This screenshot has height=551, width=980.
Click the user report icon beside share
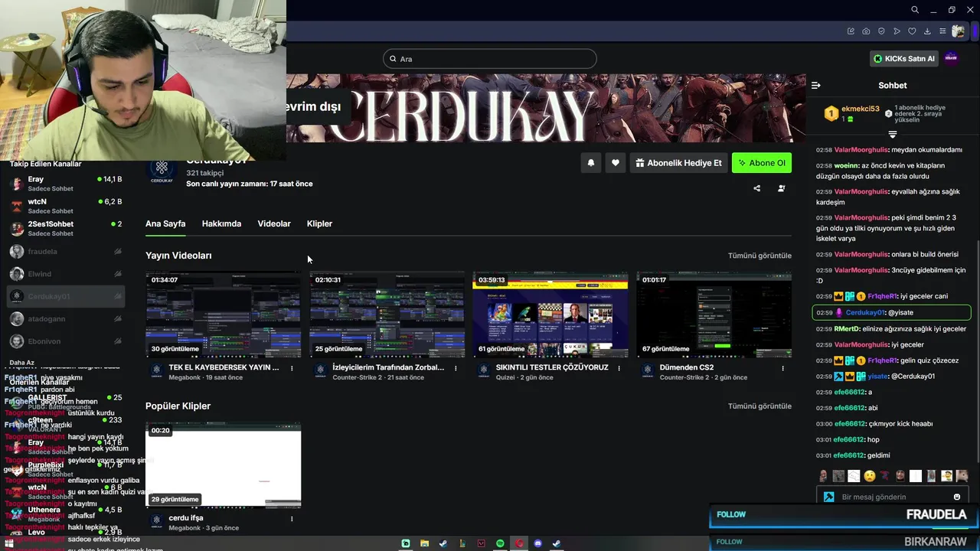[782, 188]
